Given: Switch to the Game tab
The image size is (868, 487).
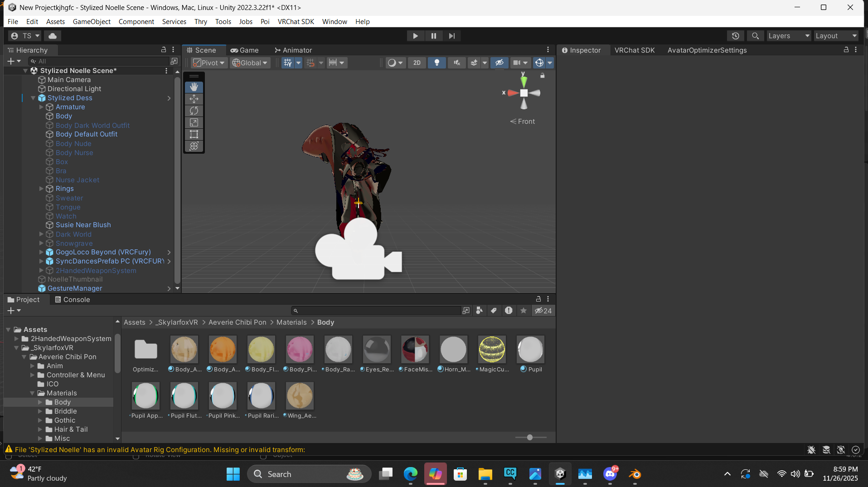Looking at the screenshot, I should point(245,50).
